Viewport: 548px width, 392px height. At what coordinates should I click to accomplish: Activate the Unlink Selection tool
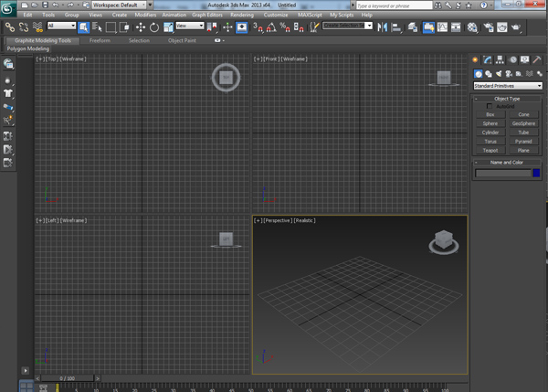click(24, 26)
